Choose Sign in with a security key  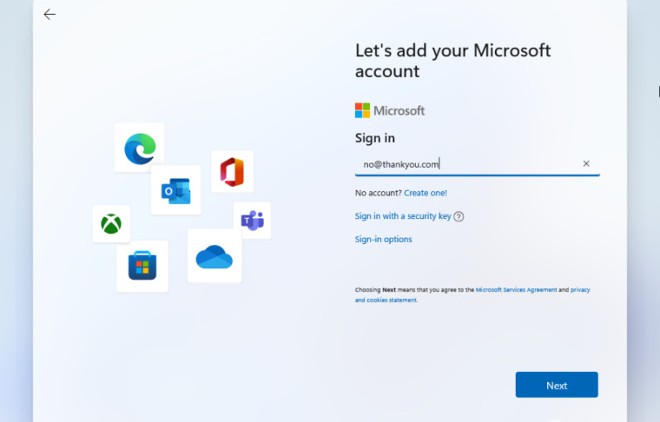pos(403,216)
